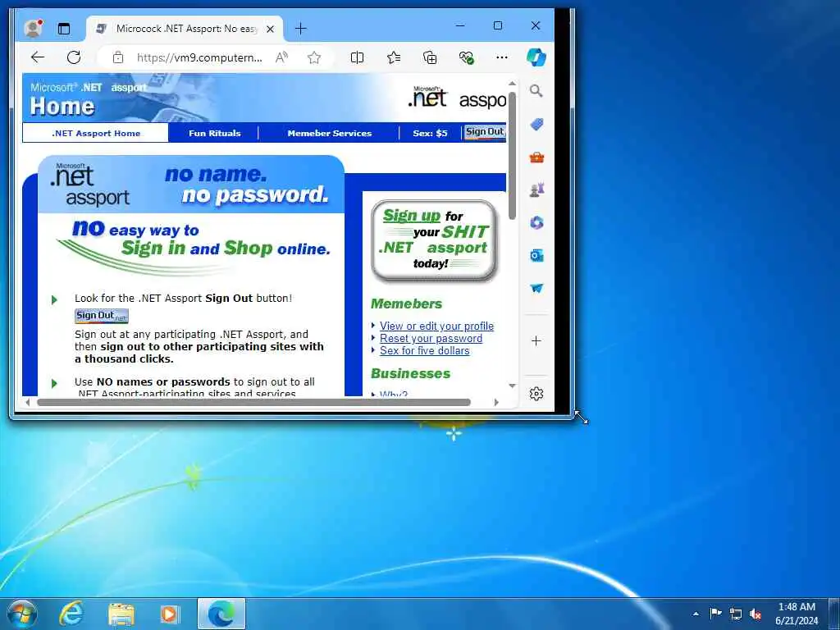840x630 pixels.
Task: Add a sidebar app with plus
Action: (x=536, y=340)
